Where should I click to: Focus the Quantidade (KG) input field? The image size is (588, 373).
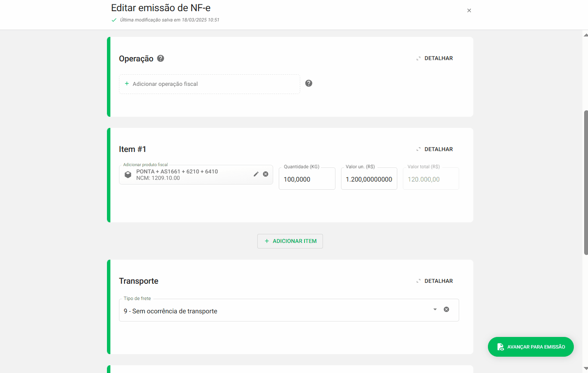307,179
